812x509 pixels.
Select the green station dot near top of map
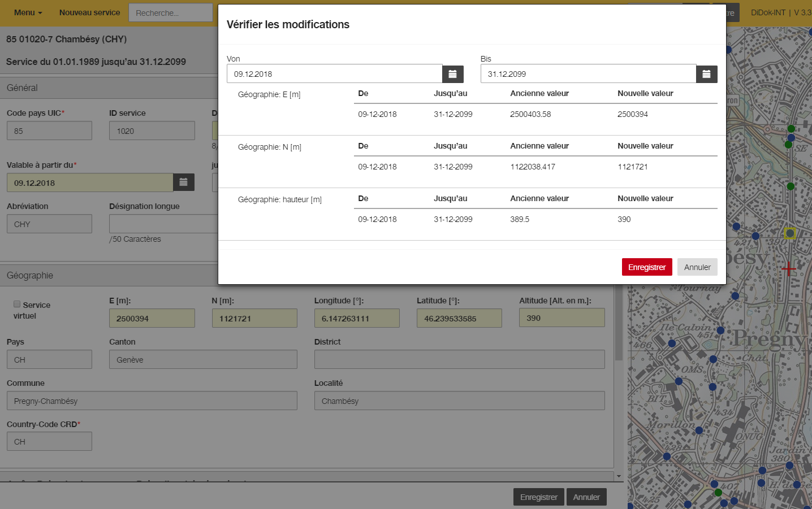point(791,129)
